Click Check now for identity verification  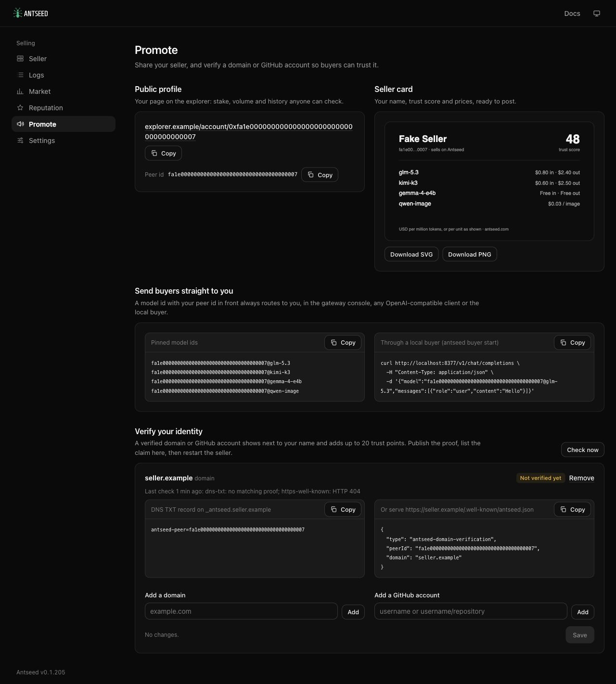coord(582,450)
